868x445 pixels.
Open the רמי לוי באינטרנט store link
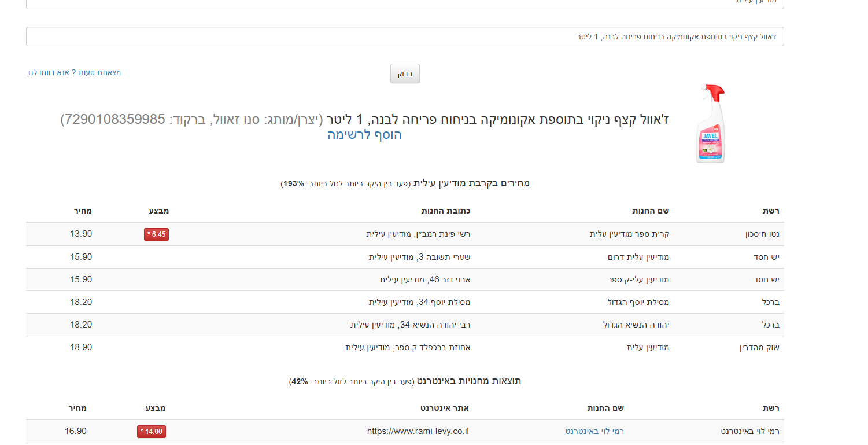594,431
